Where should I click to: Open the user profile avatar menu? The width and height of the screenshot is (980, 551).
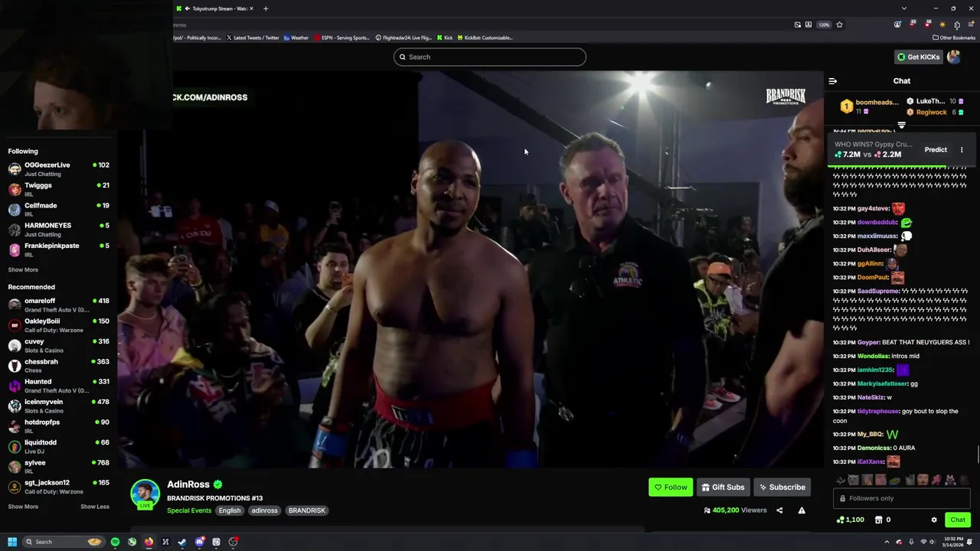click(x=954, y=57)
